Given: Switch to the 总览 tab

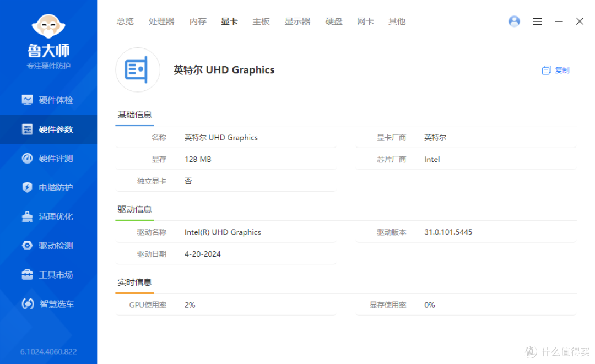Looking at the screenshot, I should click(x=125, y=21).
